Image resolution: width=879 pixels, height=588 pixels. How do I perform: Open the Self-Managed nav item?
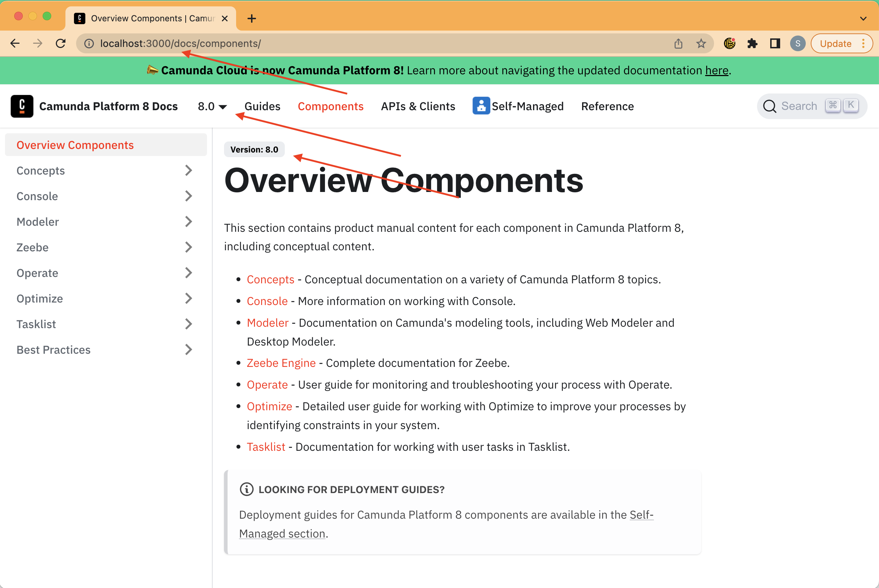coord(518,107)
